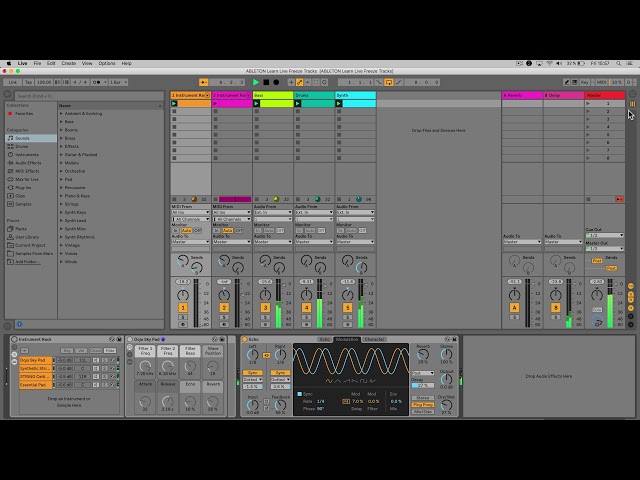Open the File menu

pyautogui.click(x=37, y=63)
